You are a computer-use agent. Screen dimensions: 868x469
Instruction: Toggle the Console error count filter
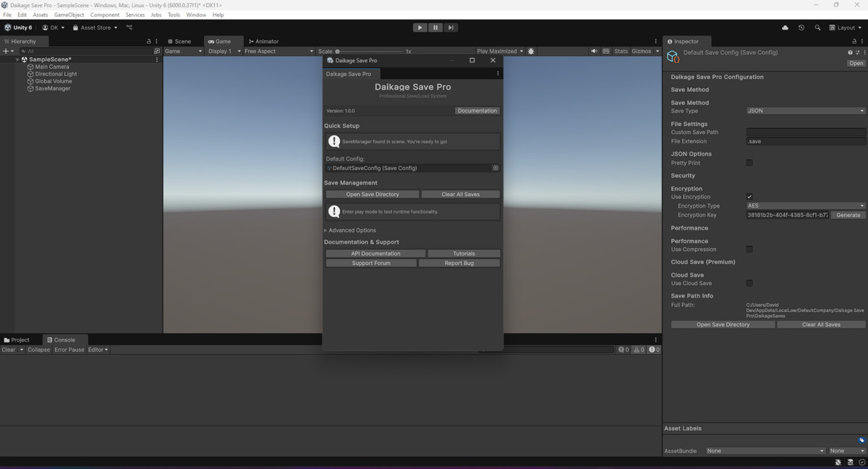click(654, 350)
